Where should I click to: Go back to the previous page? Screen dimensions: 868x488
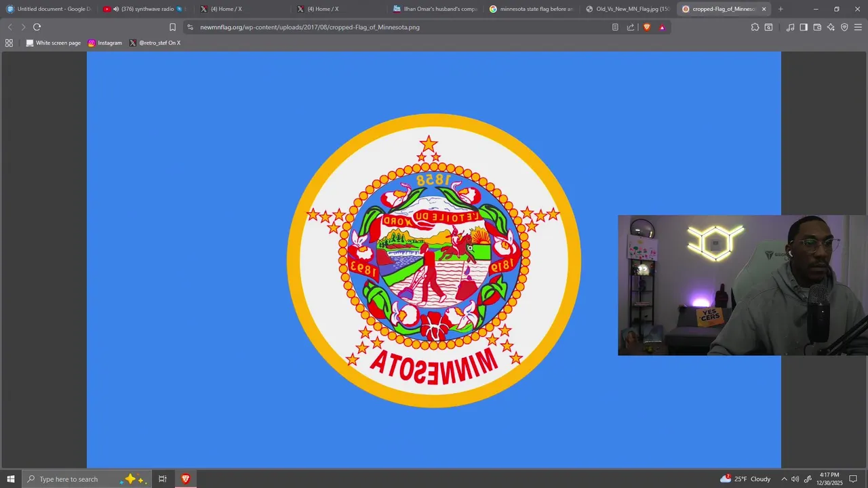(x=9, y=27)
